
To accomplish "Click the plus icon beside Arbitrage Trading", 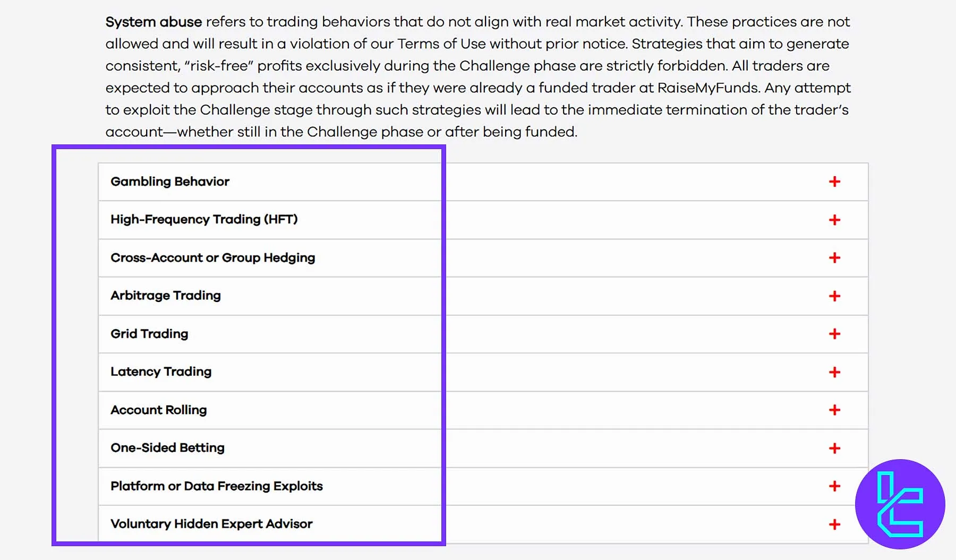I will coord(834,296).
